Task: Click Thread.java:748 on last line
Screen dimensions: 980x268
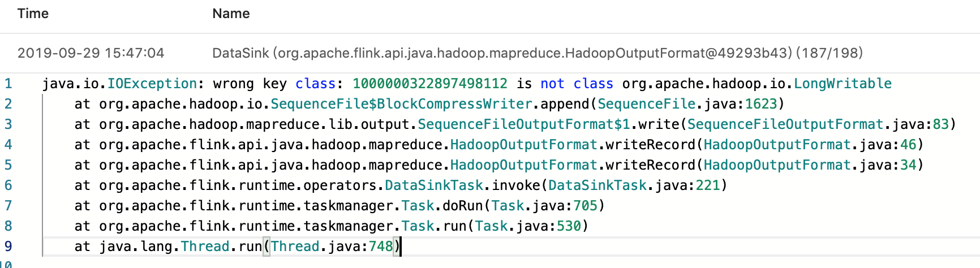Action: pyautogui.click(x=332, y=247)
